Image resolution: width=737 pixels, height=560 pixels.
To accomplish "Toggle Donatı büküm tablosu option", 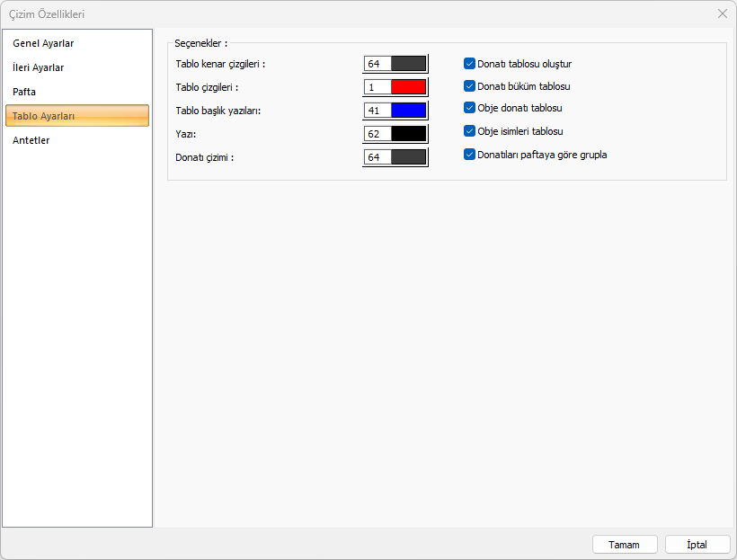I will point(469,86).
